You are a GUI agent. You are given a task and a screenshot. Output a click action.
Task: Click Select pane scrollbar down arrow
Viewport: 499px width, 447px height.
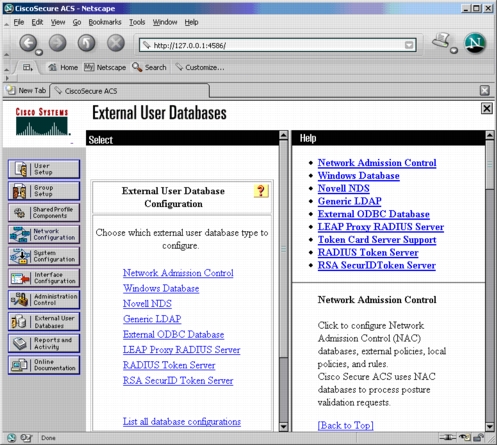coord(283,427)
